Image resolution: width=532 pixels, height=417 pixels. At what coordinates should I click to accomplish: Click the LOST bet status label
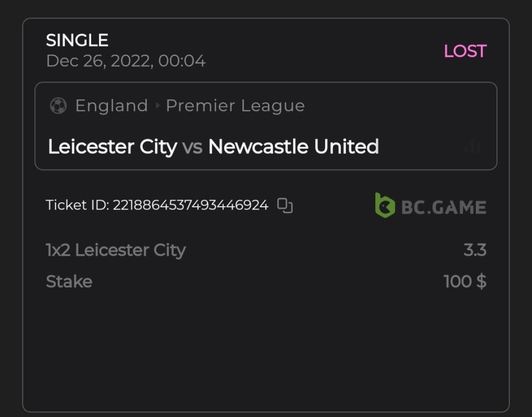465,51
